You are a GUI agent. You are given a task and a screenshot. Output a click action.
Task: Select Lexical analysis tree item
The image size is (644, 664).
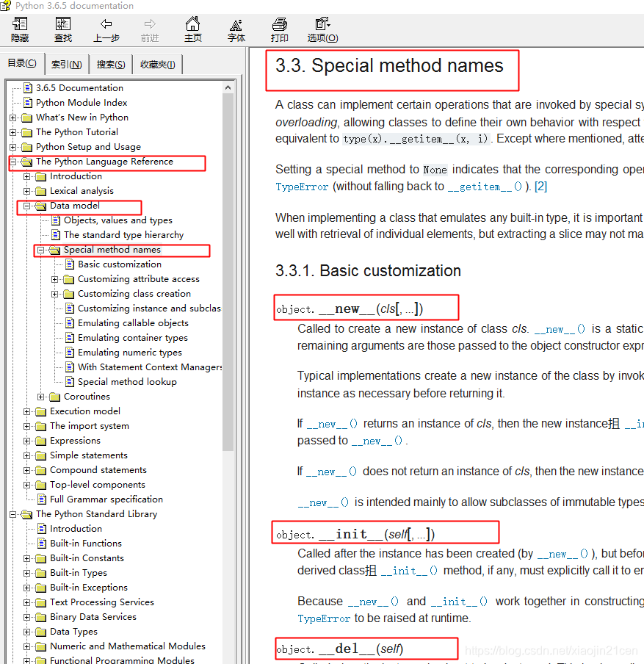[x=82, y=191]
